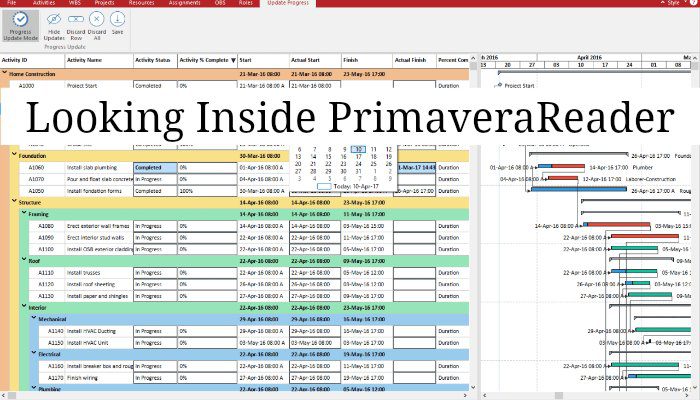
Task: Click the table's vertical scrollbar down arrow
Action: (473, 388)
